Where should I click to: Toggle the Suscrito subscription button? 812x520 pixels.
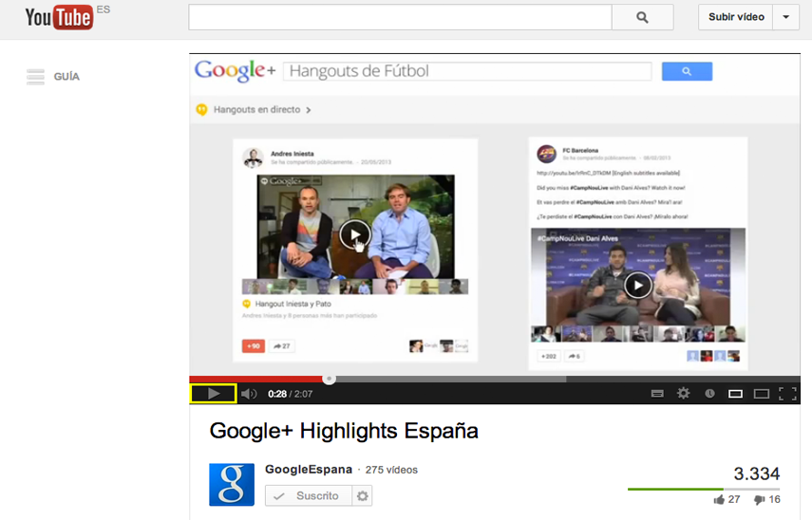[x=309, y=495]
